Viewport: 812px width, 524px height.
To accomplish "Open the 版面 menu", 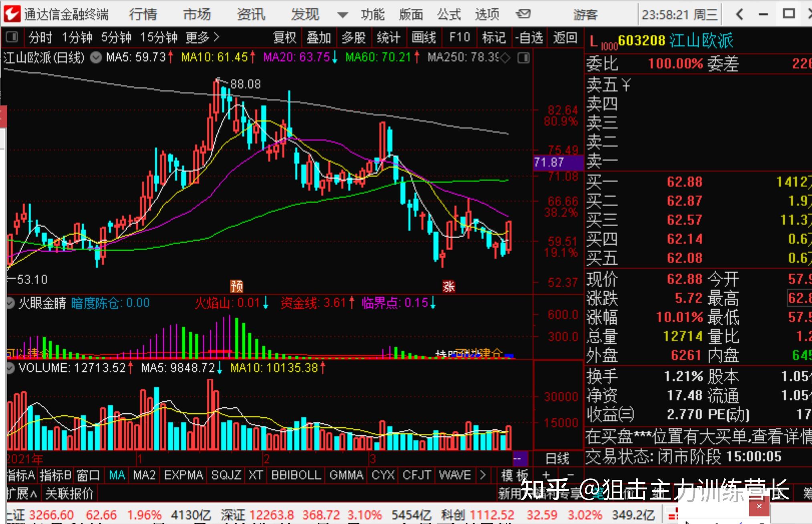I will pos(411,14).
